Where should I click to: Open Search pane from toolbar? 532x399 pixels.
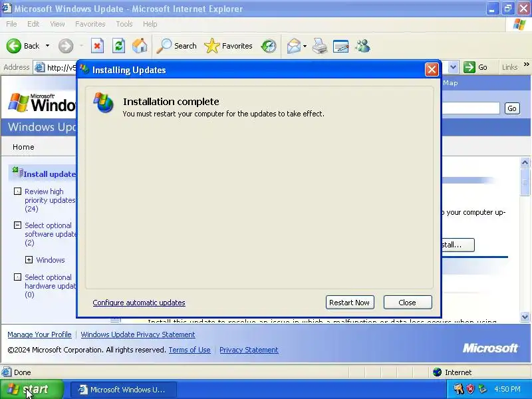pyautogui.click(x=176, y=46)
